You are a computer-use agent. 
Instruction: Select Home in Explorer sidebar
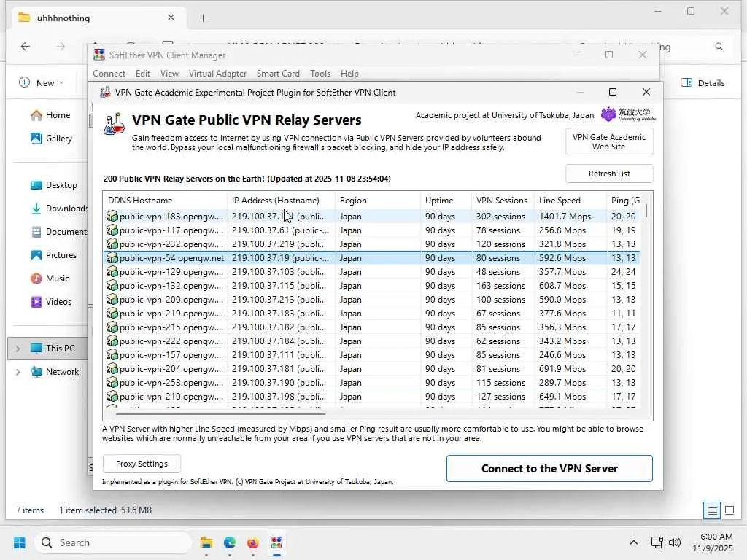[x=50, y=115]
